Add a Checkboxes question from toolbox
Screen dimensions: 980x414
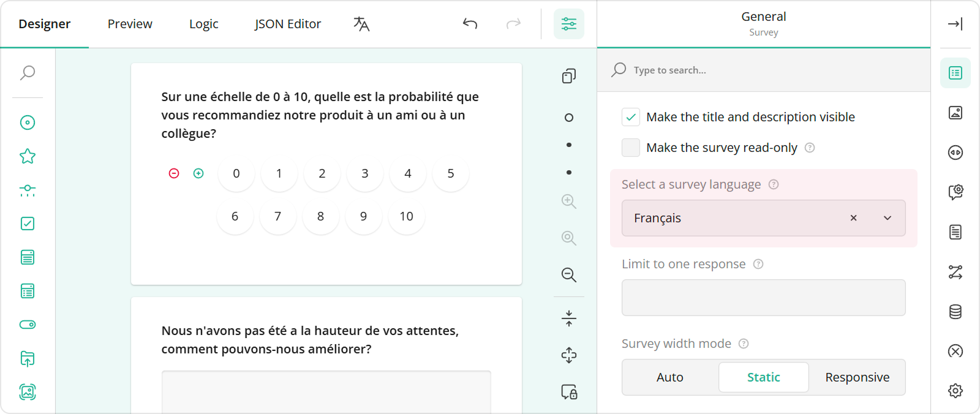[x=28, y=224]
